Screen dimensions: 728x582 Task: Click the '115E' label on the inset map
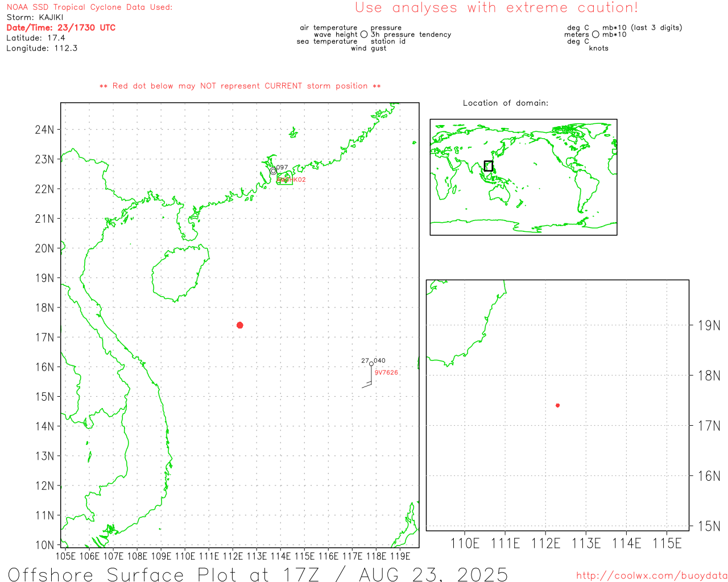pos(667,543)
